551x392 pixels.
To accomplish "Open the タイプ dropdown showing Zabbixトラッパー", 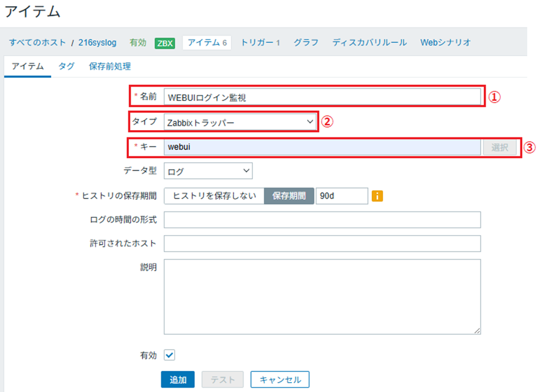I will click(x=240, y=123).
